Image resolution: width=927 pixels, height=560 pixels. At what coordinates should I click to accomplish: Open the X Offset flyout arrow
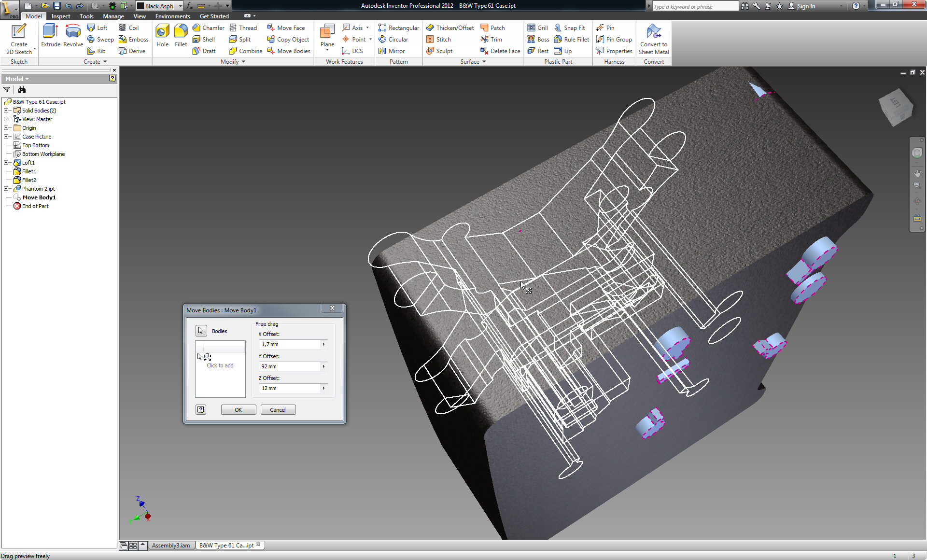[x=324, y=344]
